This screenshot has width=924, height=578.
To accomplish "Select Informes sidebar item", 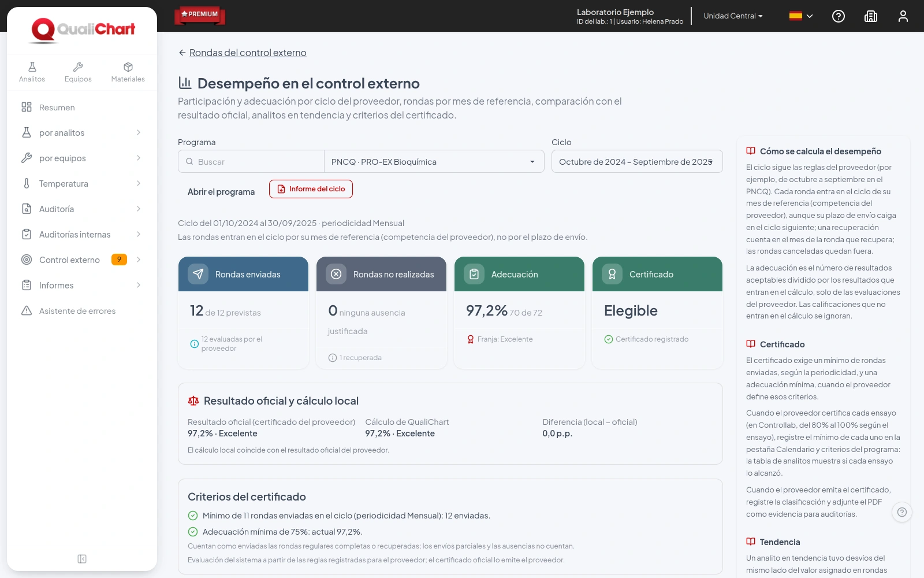I will tap(81, 286).
